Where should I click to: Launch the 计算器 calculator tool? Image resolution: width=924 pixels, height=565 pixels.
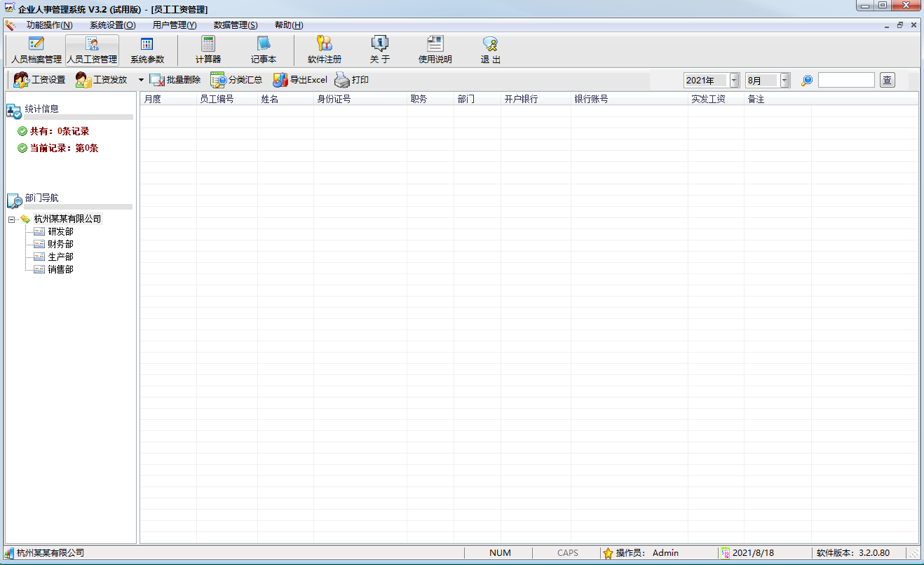[x=208, y=50]
